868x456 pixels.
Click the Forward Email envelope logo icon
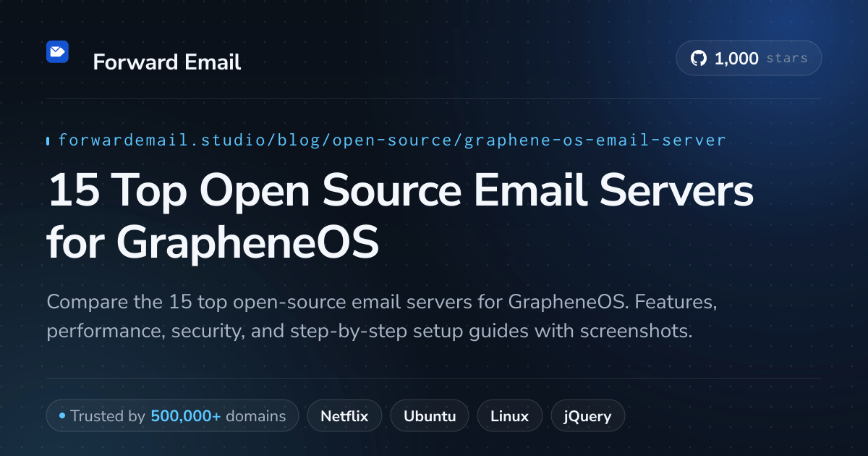tap(57, 51)
